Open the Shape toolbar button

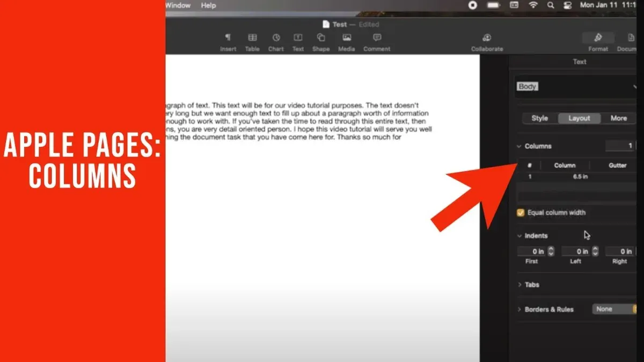coord(321,42)
